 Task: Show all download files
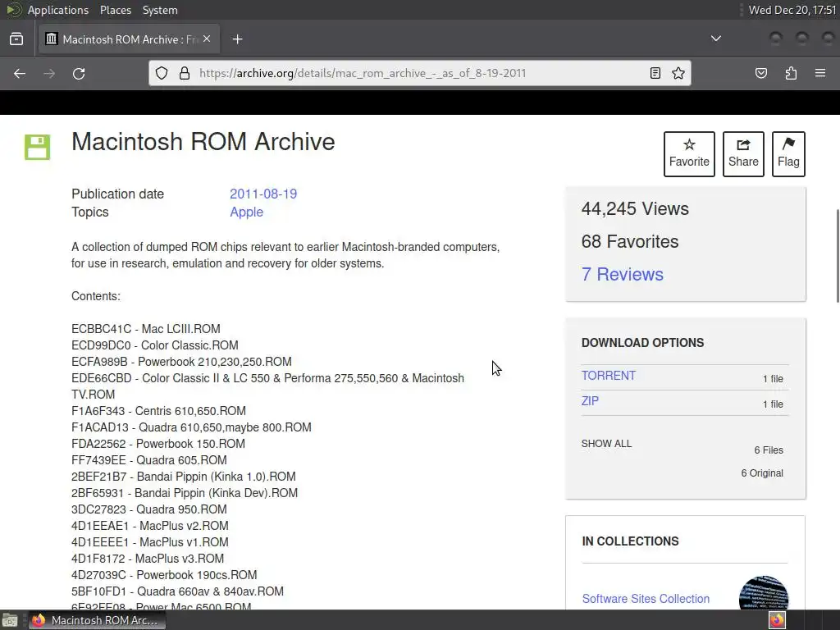tap(606, 444)
